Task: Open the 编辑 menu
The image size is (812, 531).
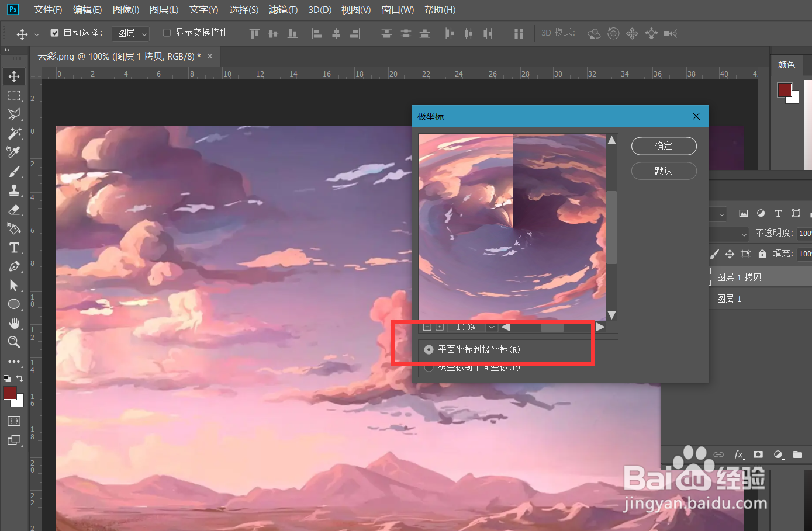Action: tap(87, 10)
